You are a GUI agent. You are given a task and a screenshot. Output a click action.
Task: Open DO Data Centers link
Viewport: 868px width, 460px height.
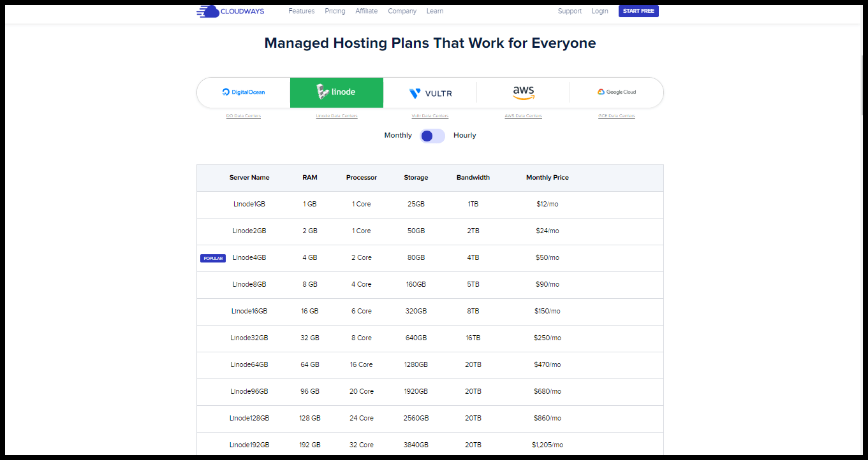pyautogui.click(x=244, y=116)
